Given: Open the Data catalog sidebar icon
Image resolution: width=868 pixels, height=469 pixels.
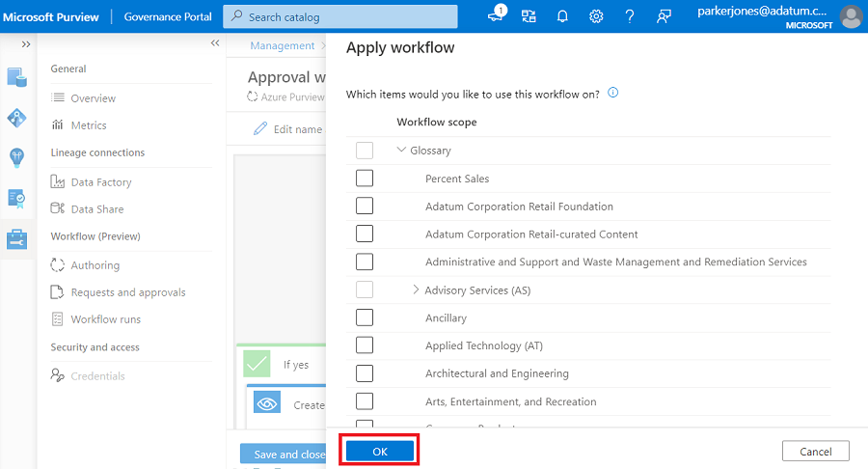Looking at the screenshot, I should tap(16, 77).
